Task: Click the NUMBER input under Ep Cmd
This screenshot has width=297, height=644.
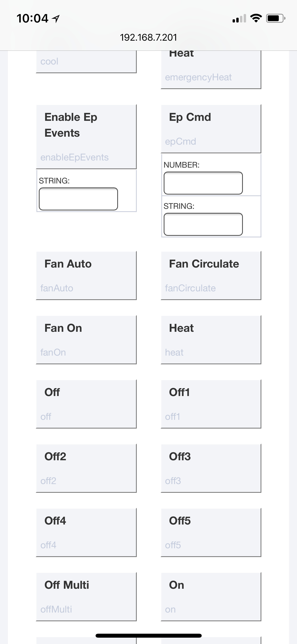Action: pyautogui.click(x=203, y=183)
